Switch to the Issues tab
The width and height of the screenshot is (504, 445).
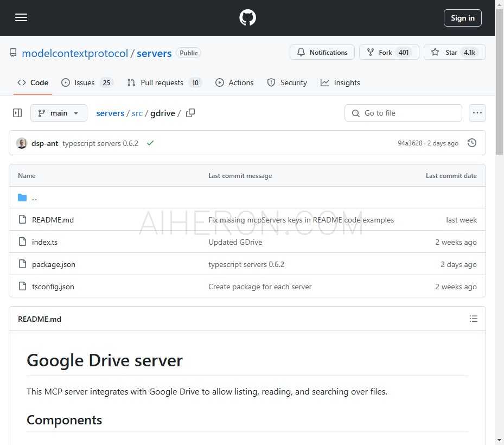[x=87, y=82]
